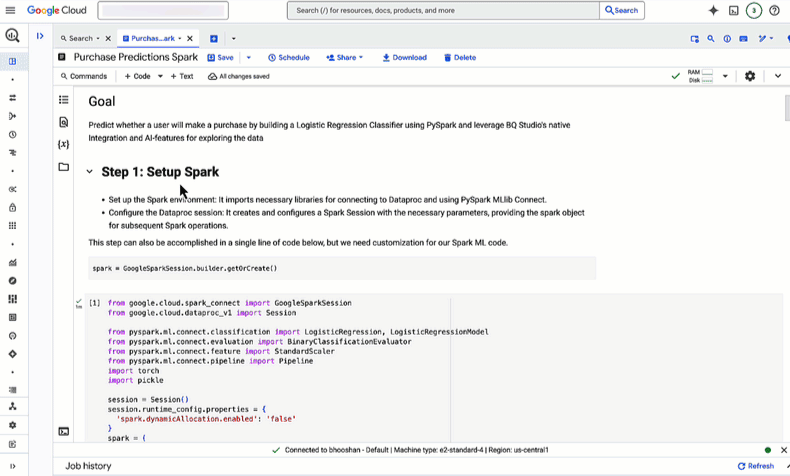Click the resources search input field

(x=445, y=11)
